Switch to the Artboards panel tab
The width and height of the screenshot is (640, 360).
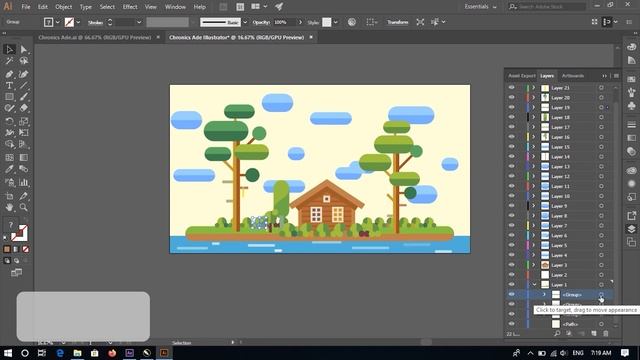click(x=573, y=76)
